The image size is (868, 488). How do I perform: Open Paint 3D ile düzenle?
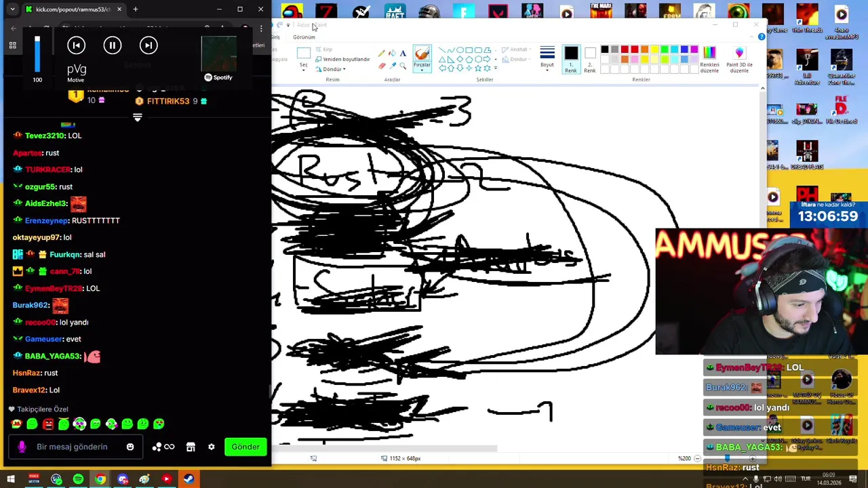click(x=739, y=60)
